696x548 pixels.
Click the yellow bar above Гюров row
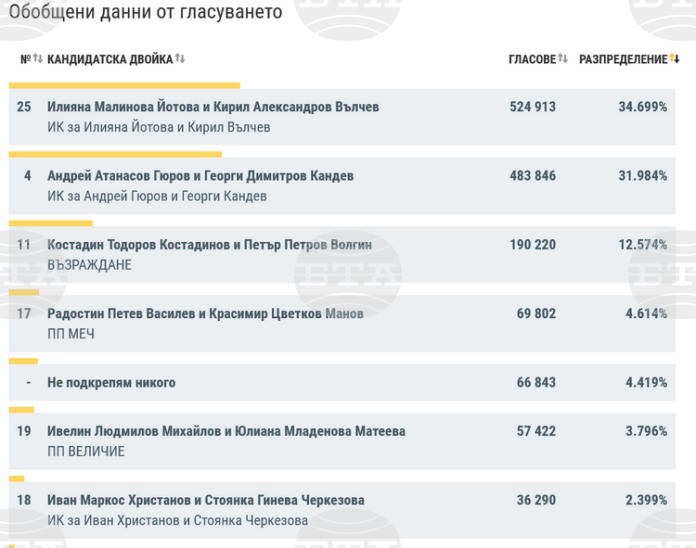[x=115, y=154]
